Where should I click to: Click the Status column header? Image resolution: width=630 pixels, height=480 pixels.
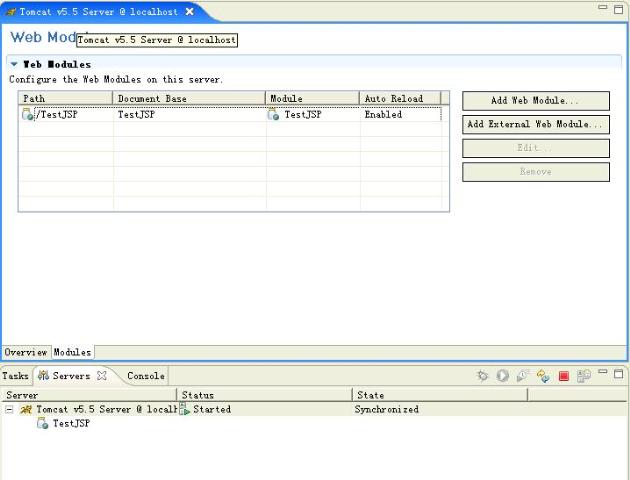264,395
